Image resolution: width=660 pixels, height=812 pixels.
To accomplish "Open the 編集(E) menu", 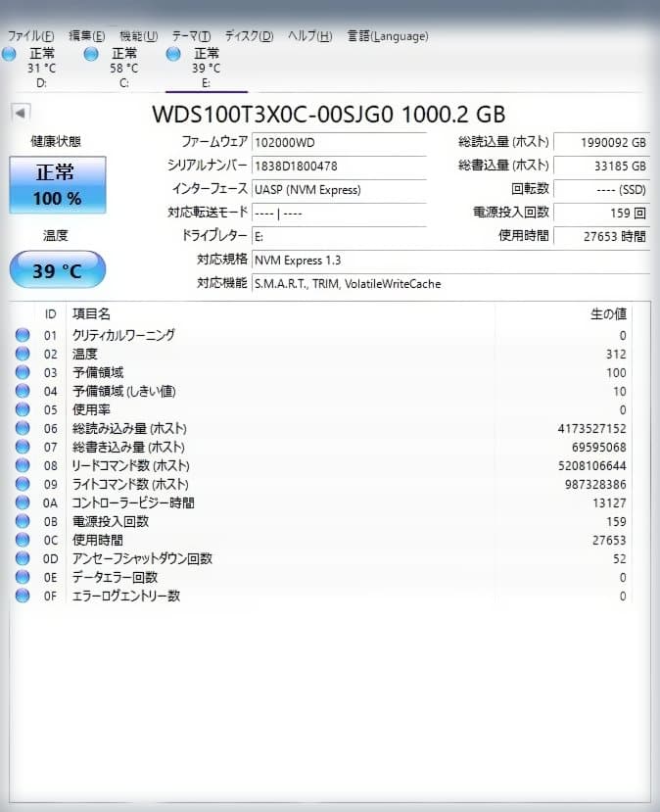I will (x=86, y=36).
